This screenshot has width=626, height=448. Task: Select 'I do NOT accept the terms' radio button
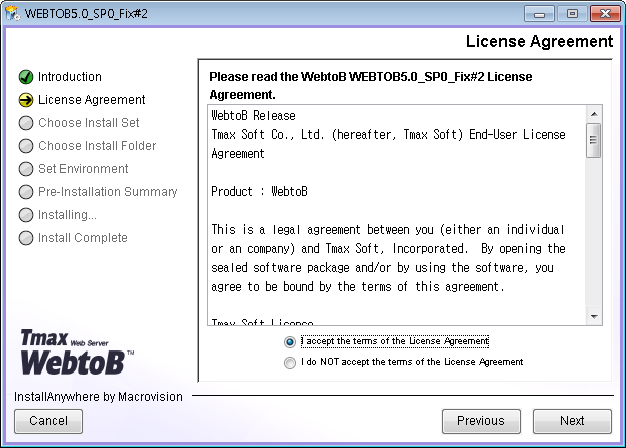point(290,363)
